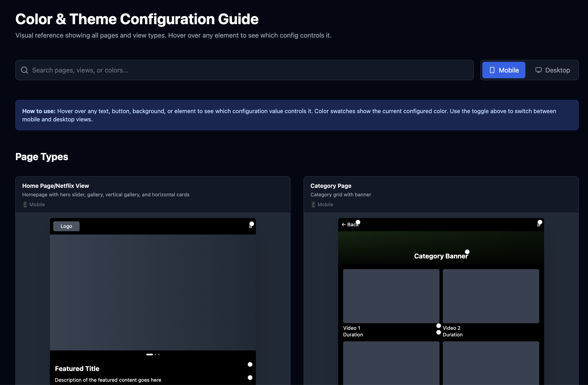
Task: Click the phone icon inside Mobile button
Action: 492,70
